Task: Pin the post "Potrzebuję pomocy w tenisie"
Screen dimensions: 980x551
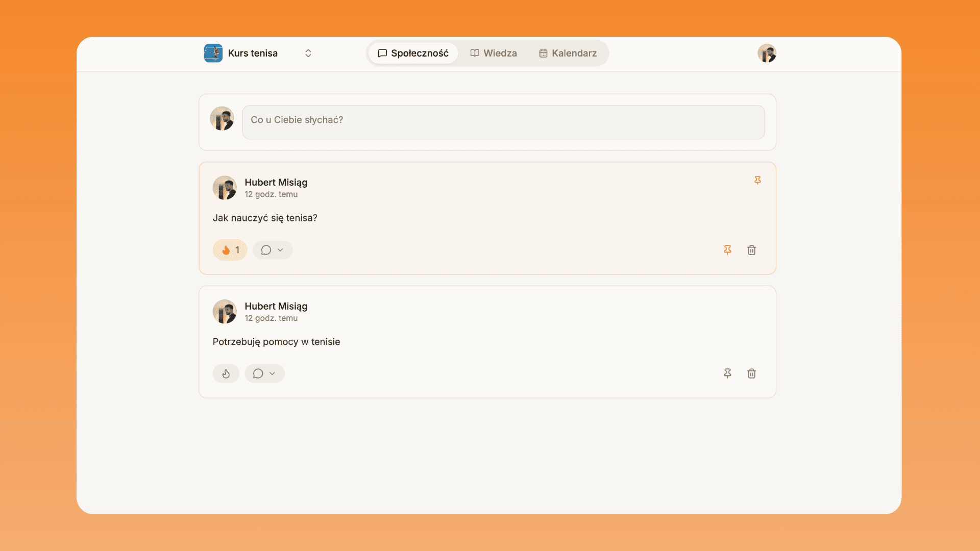Action: (727, 373)
